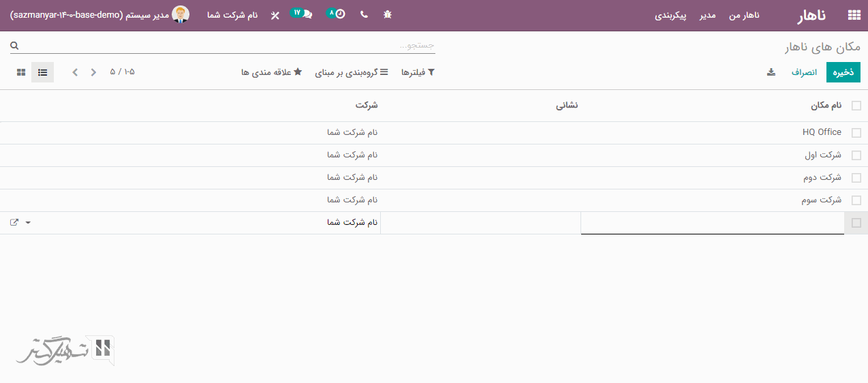Switch to kanban view
Screen dimensions: 868x383
point(21,72)
